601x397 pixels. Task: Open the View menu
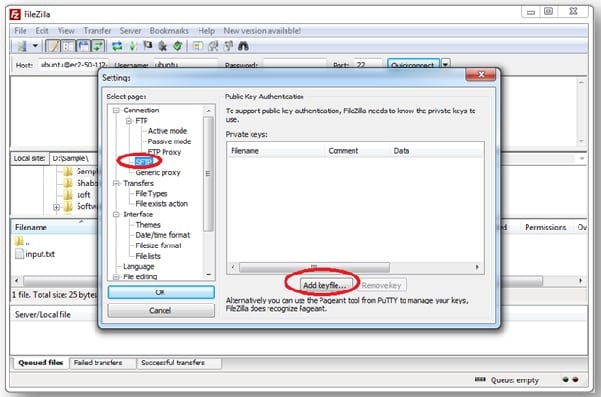click(x=66, y=31)
